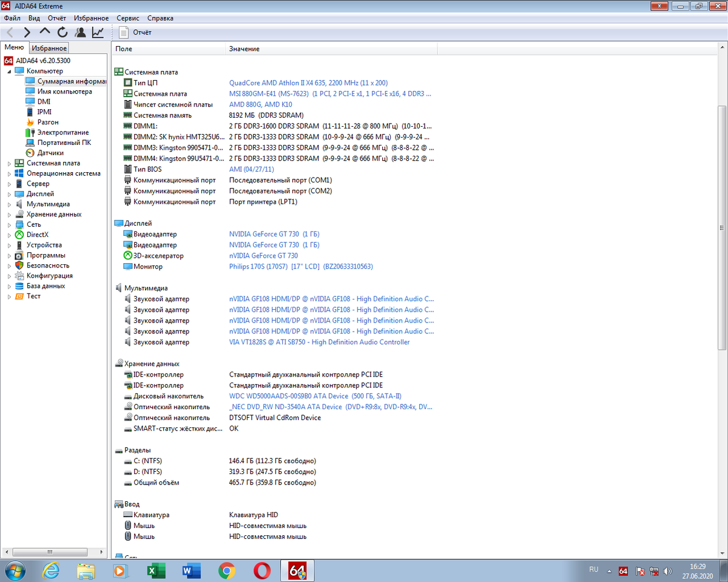The image size is (728, 582).
Task: Click the Значение column header
Action: point(331,48)
